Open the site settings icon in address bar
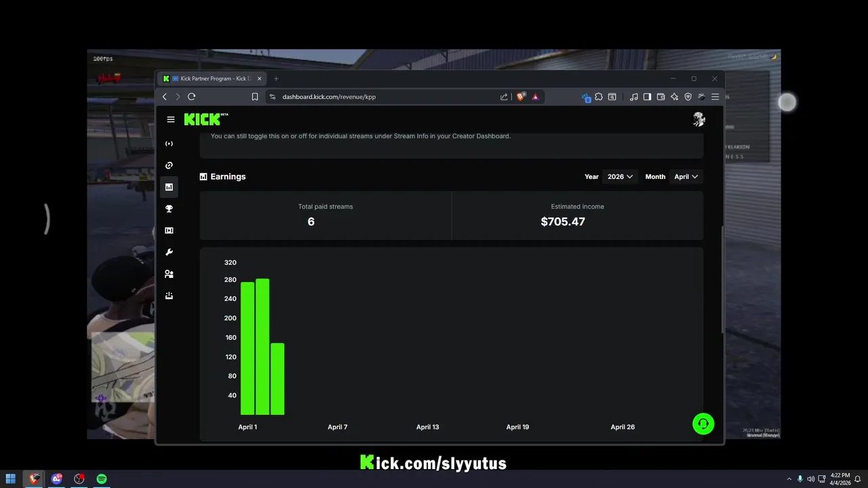The image size is (868, 488). pos(273,97)
